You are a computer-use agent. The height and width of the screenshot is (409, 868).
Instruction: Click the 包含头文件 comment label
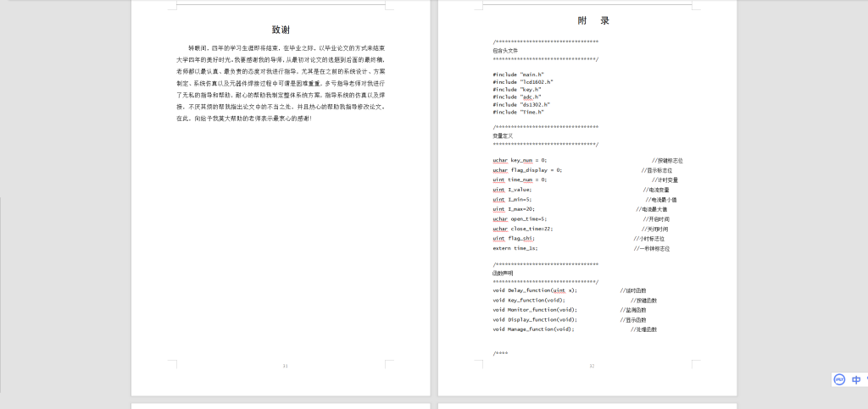click(505, 50)
